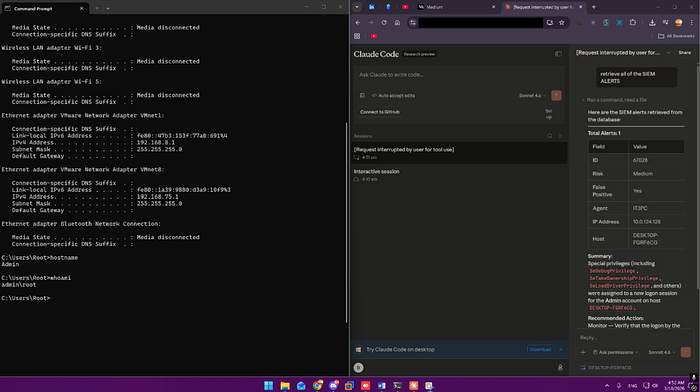Show hidden system tray icons
700x392 pixels.
pos(607,385)
